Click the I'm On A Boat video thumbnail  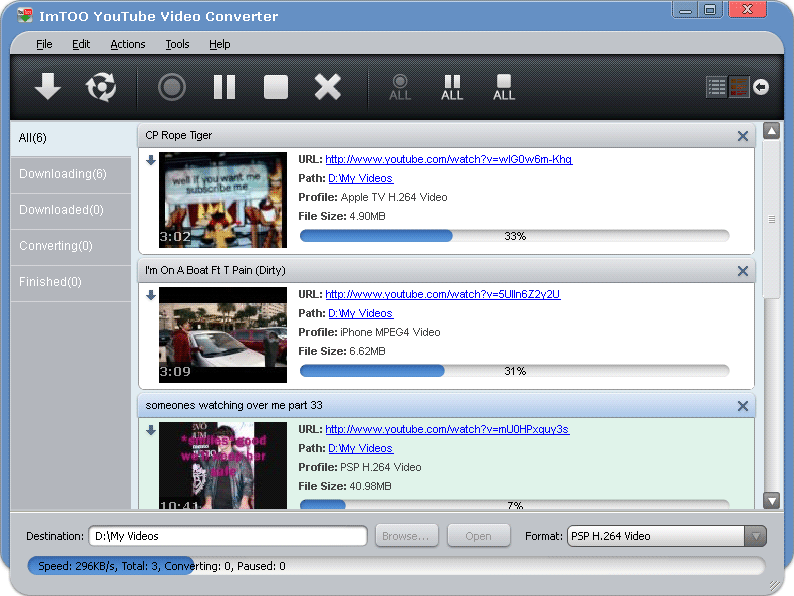click(x=223, y=335)
